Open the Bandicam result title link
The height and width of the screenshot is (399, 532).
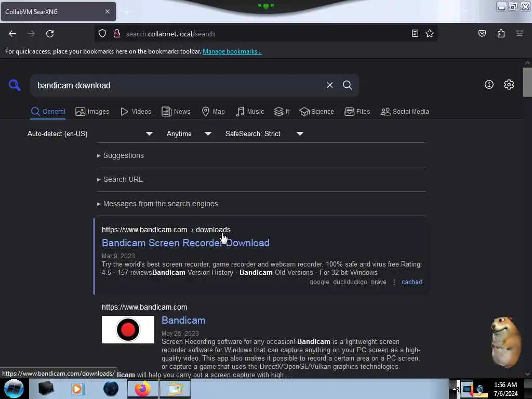[x=183, y=320]
